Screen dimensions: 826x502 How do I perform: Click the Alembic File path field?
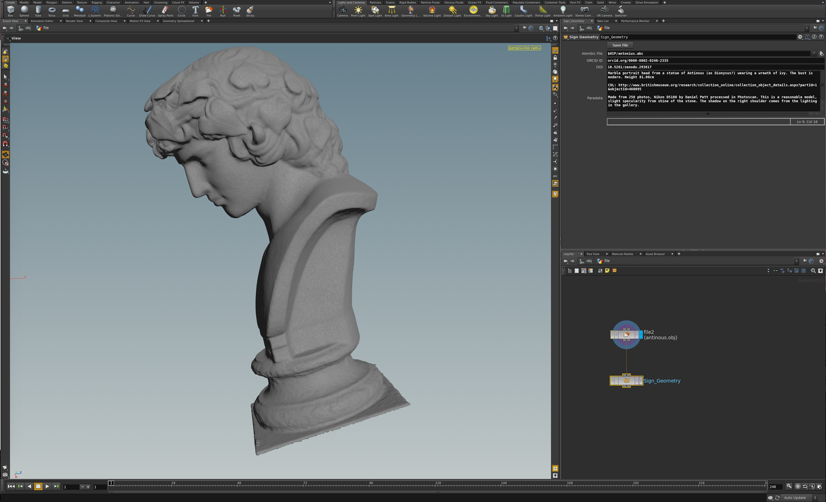click(709, 54)
